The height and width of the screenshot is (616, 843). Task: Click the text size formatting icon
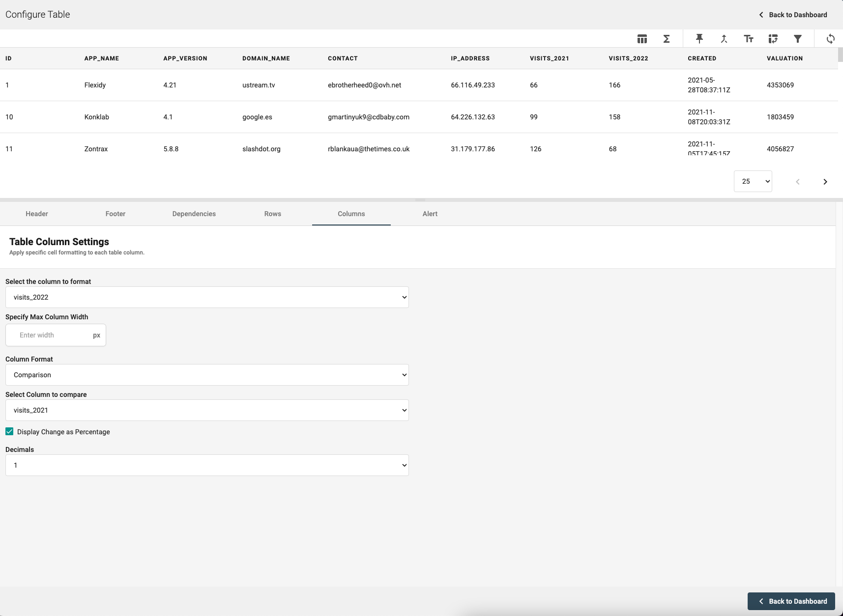(748, 39)
